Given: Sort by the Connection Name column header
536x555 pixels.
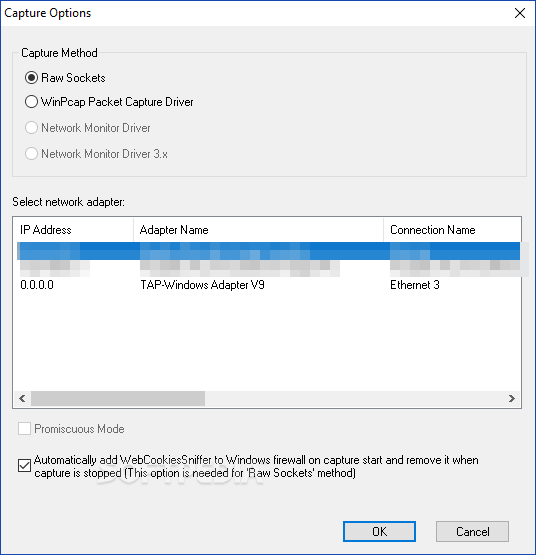Looking at the screenshot, I should click(452, 230).
